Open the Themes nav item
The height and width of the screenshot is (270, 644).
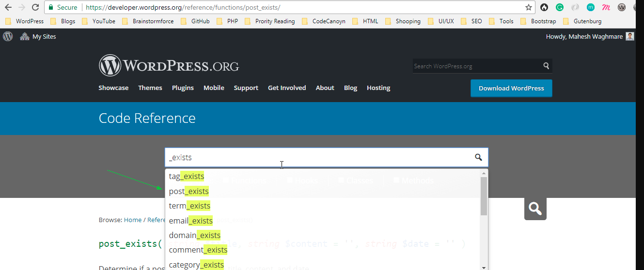click(x=150, y=88)
